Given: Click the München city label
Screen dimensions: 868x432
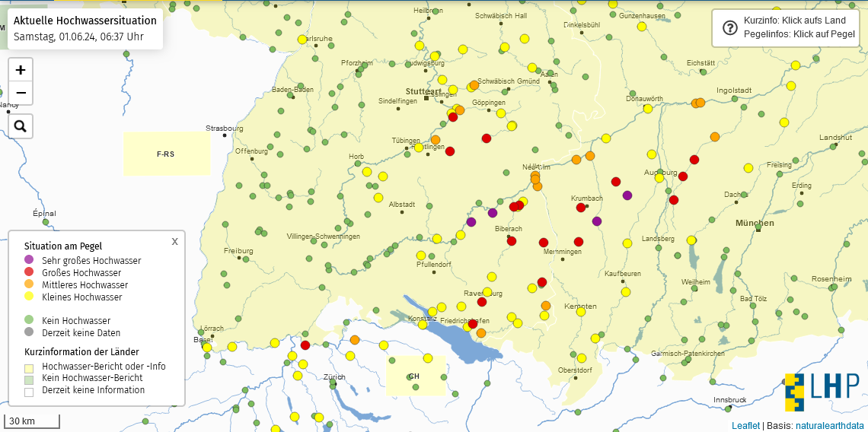Looking at the screenshot, I should click(755, 223).
